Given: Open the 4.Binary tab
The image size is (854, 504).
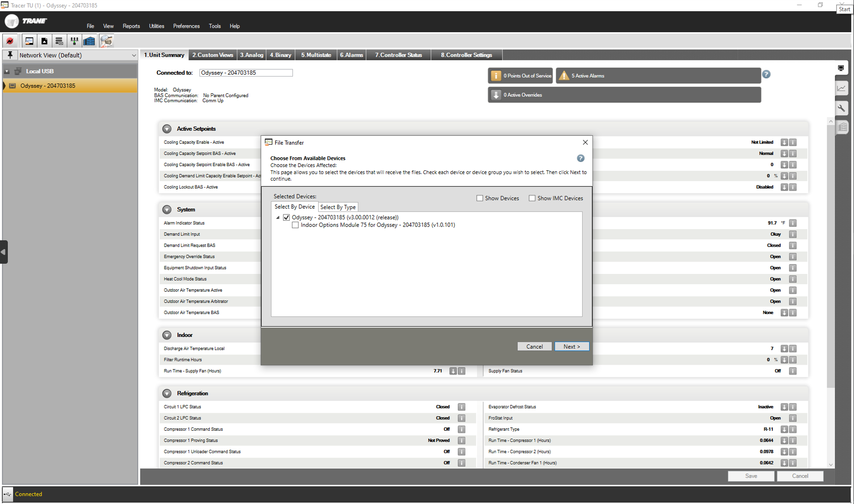Looking at the screenshot, I should pos(281,55).
